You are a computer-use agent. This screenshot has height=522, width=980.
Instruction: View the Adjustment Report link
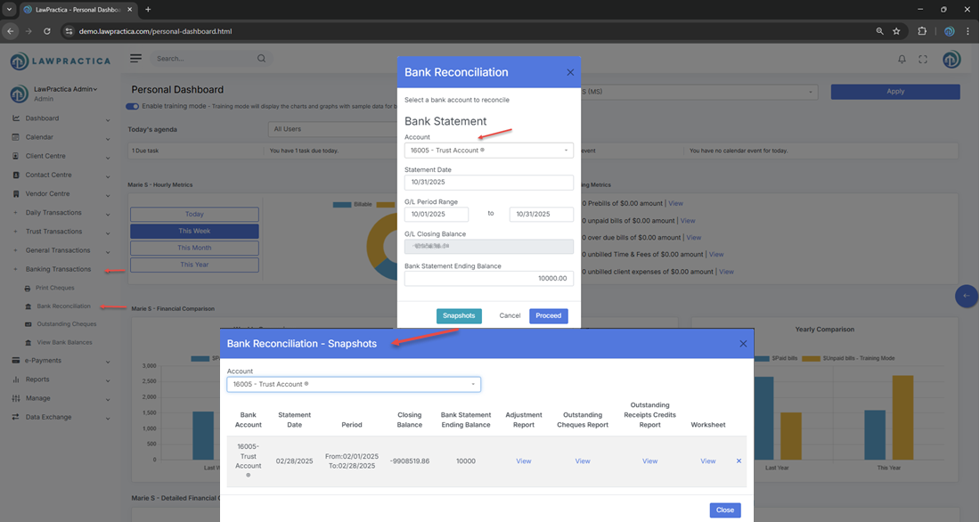pos(523,461)
